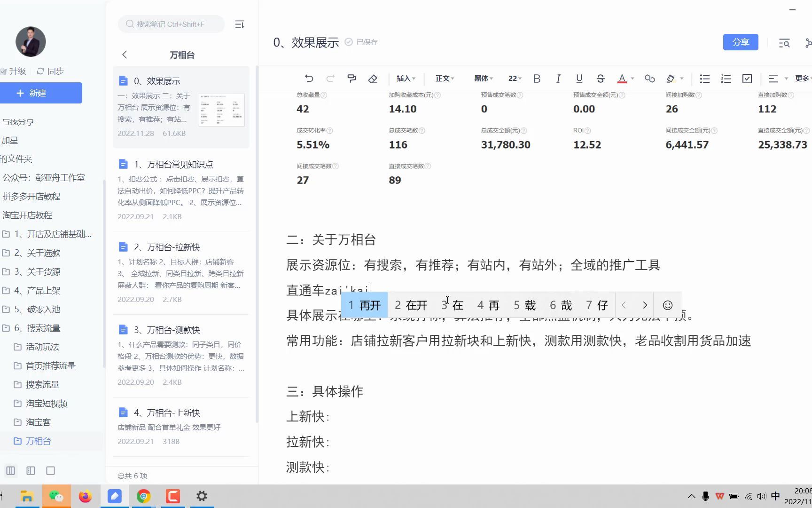Click the 新建 new note button

click(41, 93)
